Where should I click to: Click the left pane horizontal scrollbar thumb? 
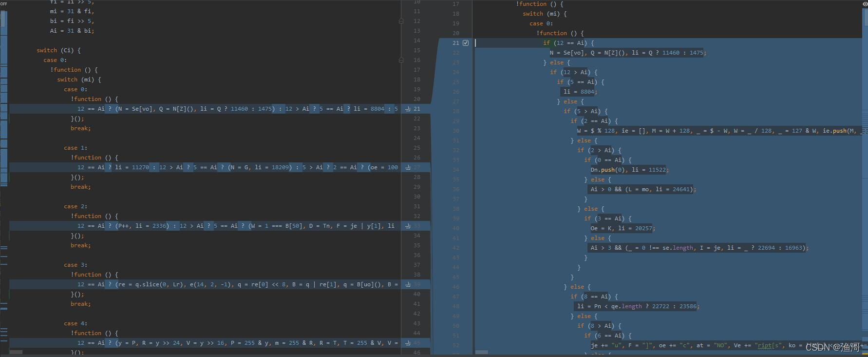[16, 352]
